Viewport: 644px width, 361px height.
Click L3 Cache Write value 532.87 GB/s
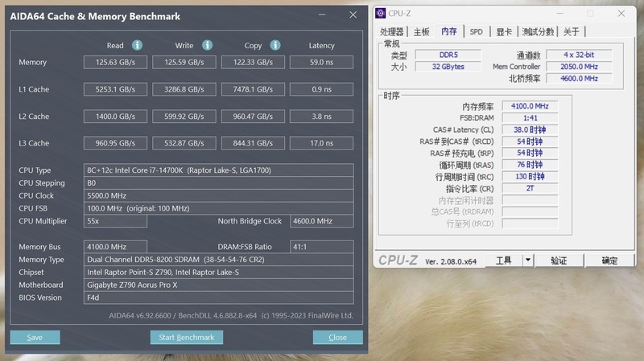click(184, 143)
